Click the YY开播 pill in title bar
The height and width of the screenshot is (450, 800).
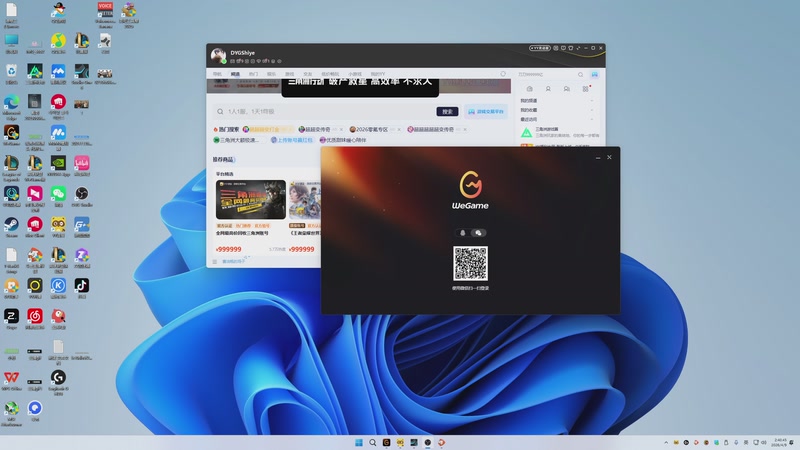540,48
